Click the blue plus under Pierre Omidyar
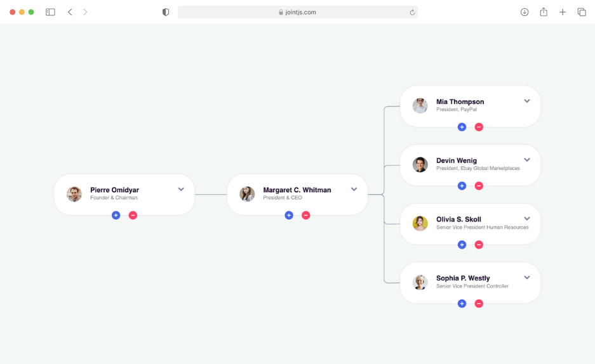Image resolution: width=595 pixels, height=364 pixels. [x=116, y=215]
